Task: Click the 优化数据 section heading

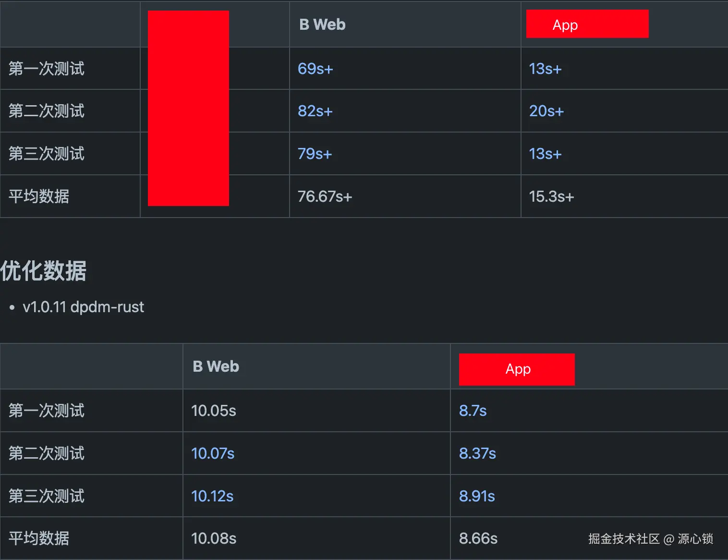Action: click(x=43, y=271)
